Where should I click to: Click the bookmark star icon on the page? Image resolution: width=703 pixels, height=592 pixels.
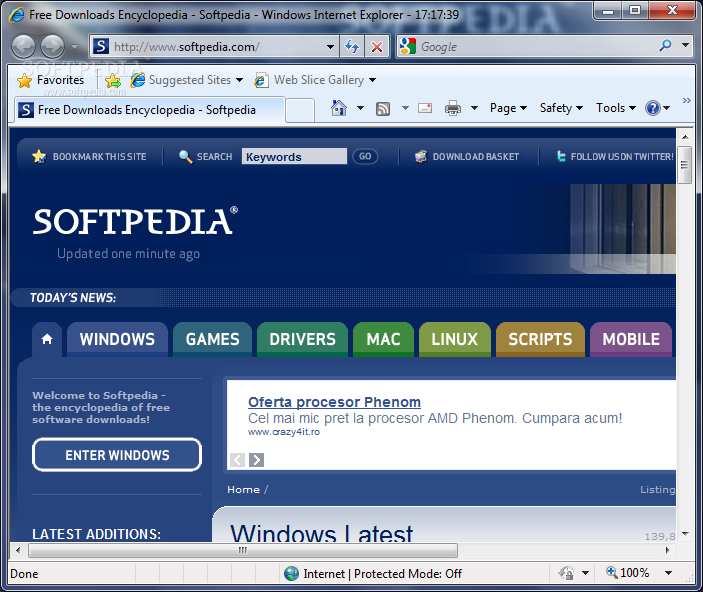pos(39,156)
